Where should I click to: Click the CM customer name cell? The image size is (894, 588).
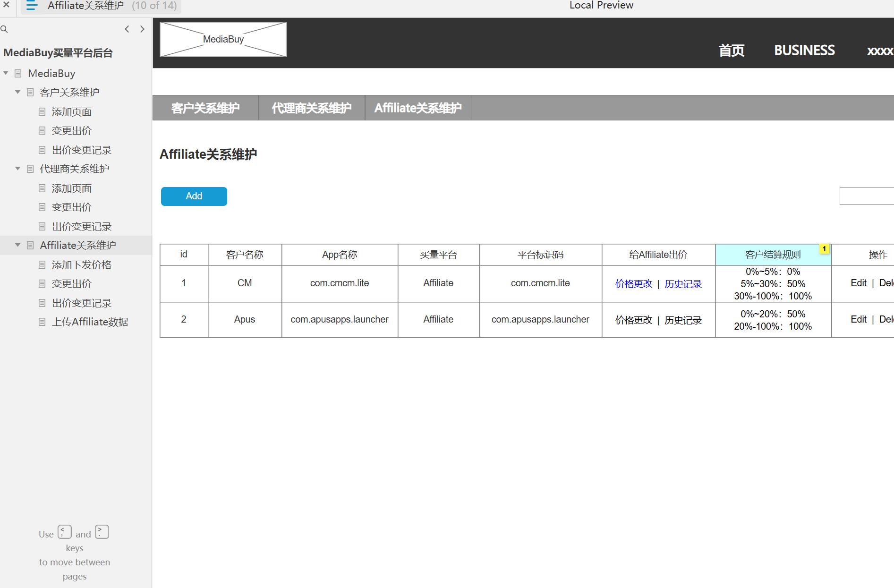pyautogui.click(x=245, y=283)
